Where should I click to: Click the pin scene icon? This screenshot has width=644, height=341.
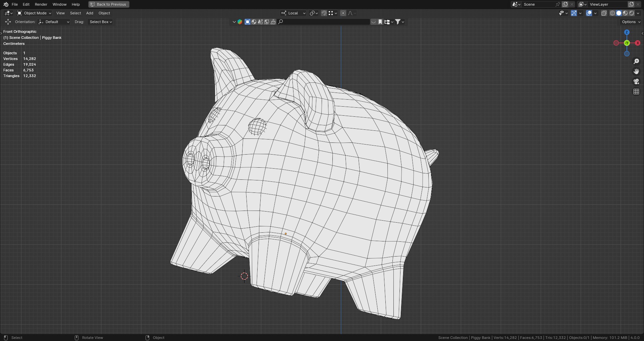pos(558,4)
